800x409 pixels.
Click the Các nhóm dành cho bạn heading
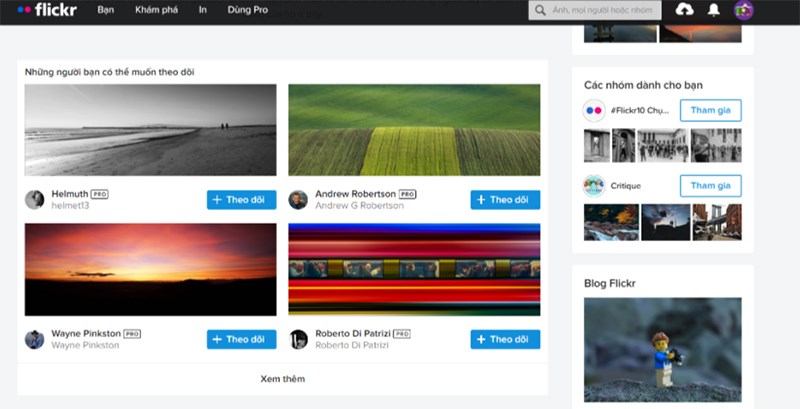pyautogui.click(x=643, y=85)
